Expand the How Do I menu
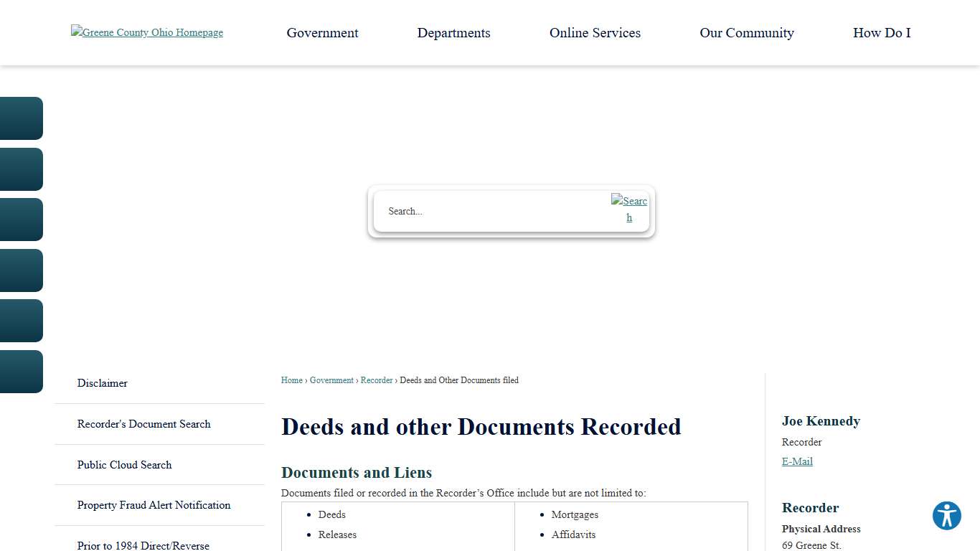 [x=881, y=32]
